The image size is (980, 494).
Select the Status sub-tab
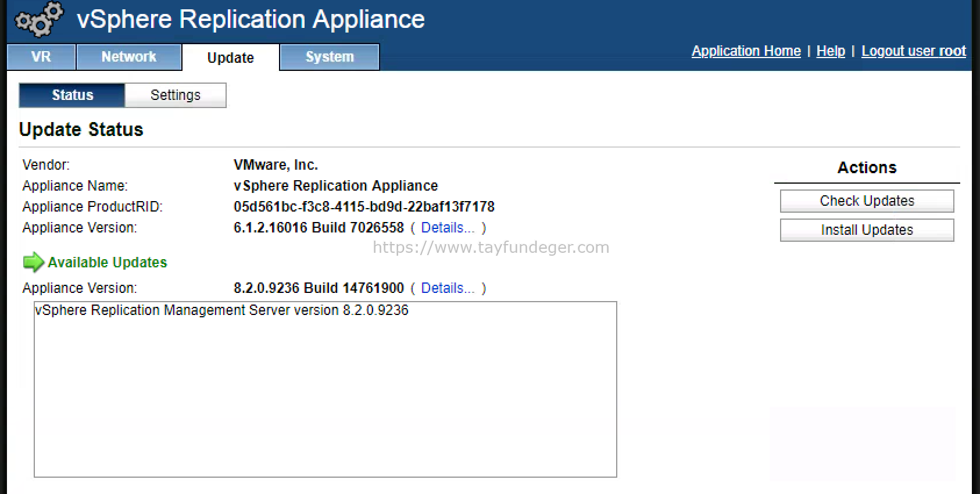tap(72, 95)
